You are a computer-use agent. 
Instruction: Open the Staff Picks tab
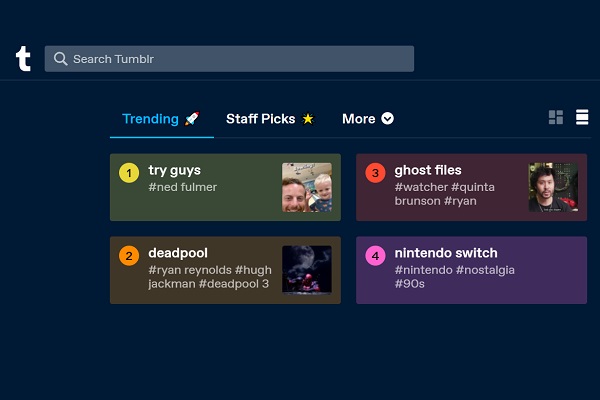coord(270,119)
